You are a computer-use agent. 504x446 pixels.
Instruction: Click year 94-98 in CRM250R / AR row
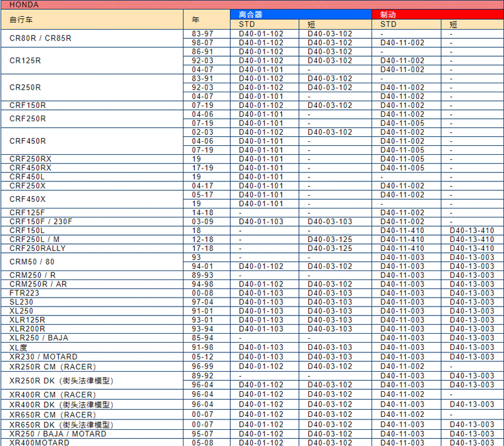coord(202,284)
